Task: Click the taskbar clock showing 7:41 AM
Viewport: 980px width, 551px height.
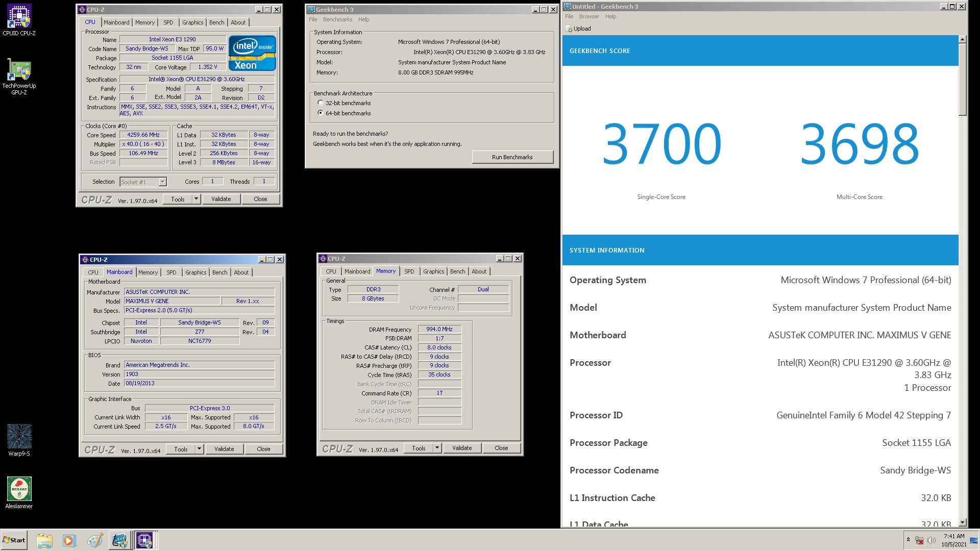Action: pyautogui.click(x=953, y=540)
